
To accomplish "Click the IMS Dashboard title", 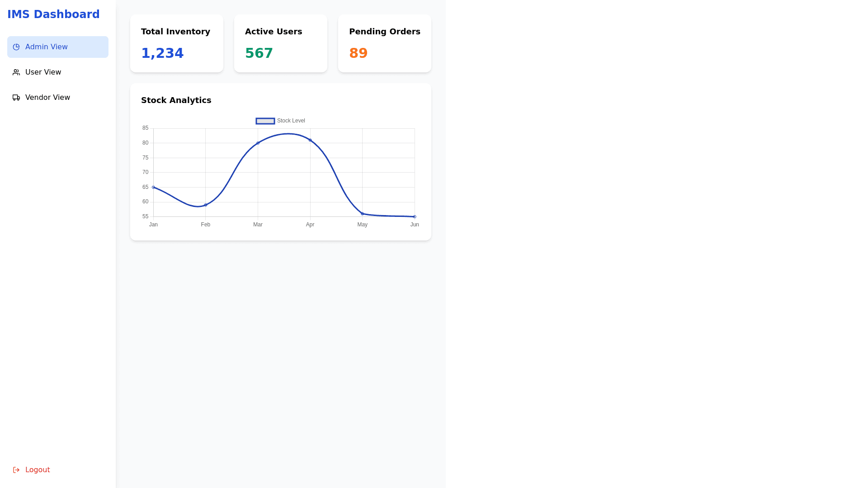I will (x=53, y=14).
